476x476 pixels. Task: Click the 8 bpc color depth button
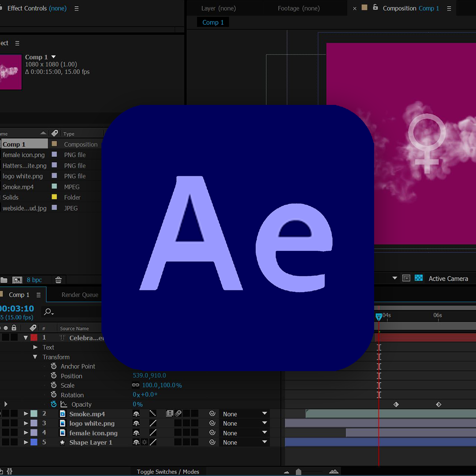34,280
